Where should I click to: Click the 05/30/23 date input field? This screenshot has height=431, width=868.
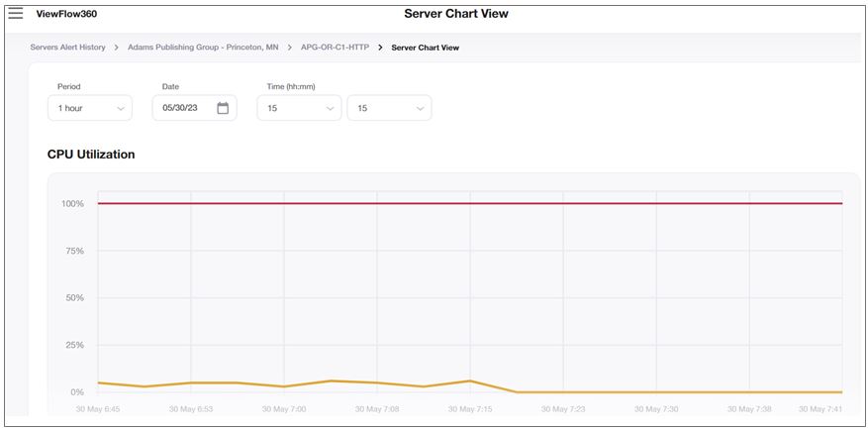tap(184, 108)
